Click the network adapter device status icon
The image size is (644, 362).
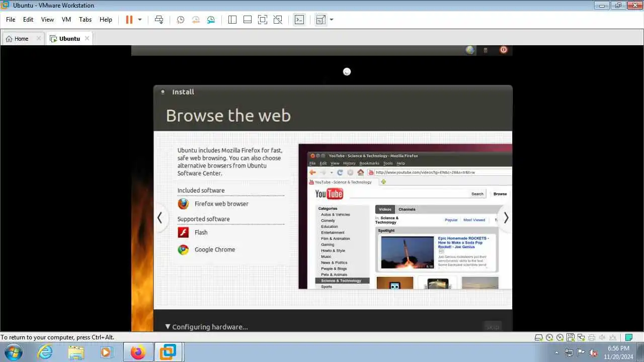click(581, 337)
